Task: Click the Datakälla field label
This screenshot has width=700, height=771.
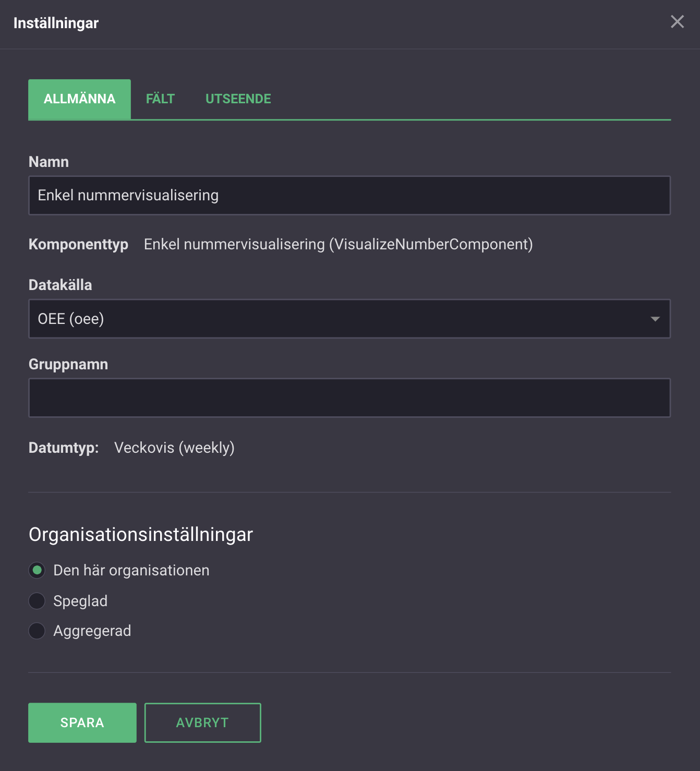Action: [x=60, y=285]
